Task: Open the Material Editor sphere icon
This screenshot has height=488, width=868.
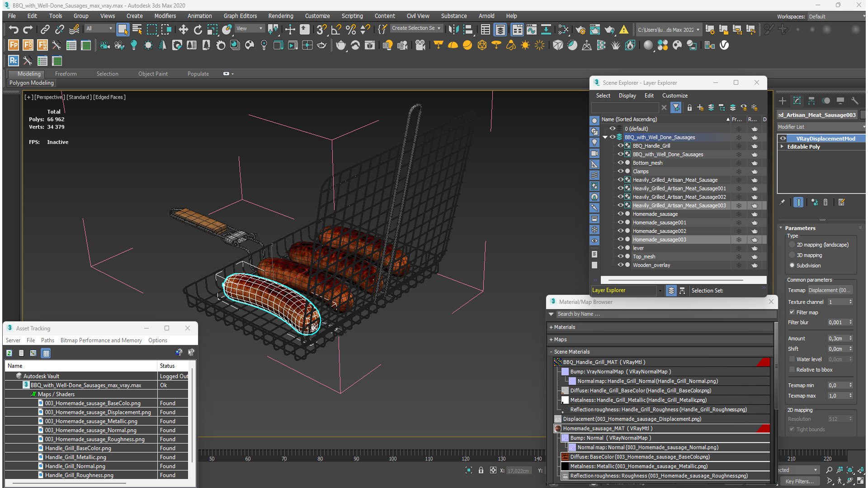Action: tap(648, 45)
